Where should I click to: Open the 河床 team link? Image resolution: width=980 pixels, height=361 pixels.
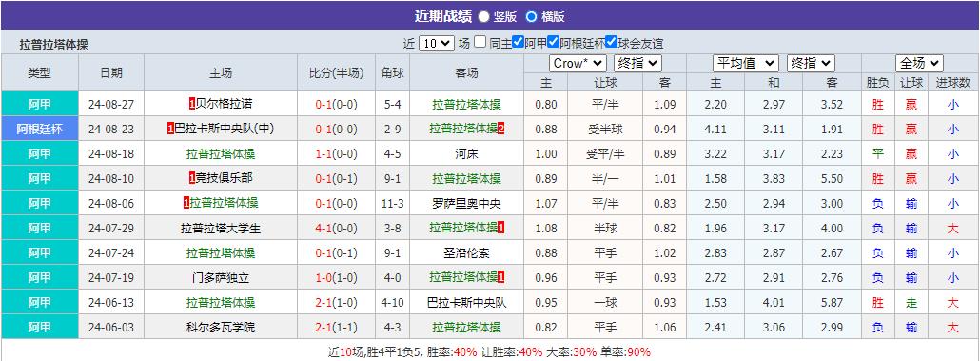(467, 154)
